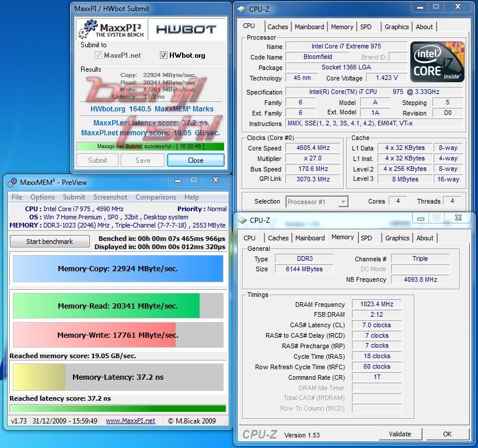Image resolution: width=478 pixels, height=448 pixels.
Task: Switch to Graphics tab in lower CPU-Z
Action: click(397, 238)
